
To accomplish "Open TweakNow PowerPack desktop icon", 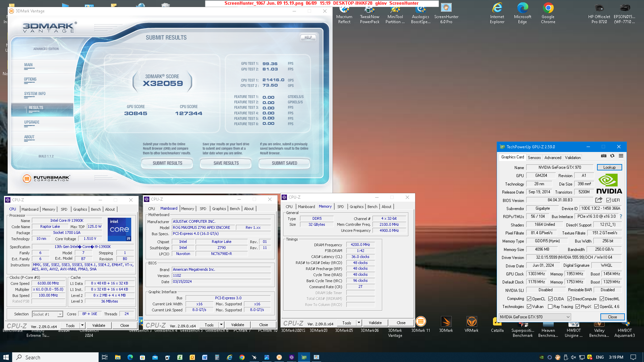I will (x=369, y=14).
